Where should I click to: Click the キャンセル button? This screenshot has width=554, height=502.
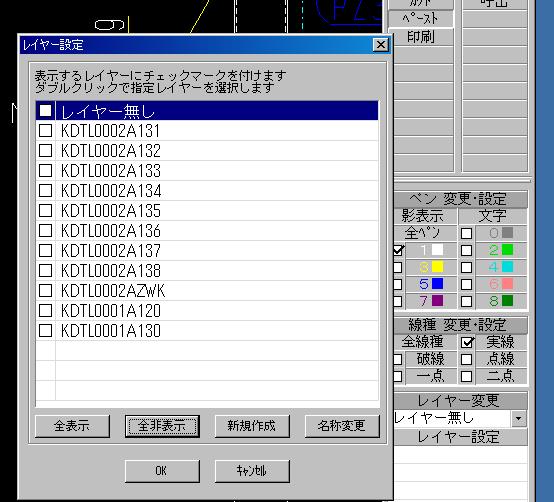[252, 471]
